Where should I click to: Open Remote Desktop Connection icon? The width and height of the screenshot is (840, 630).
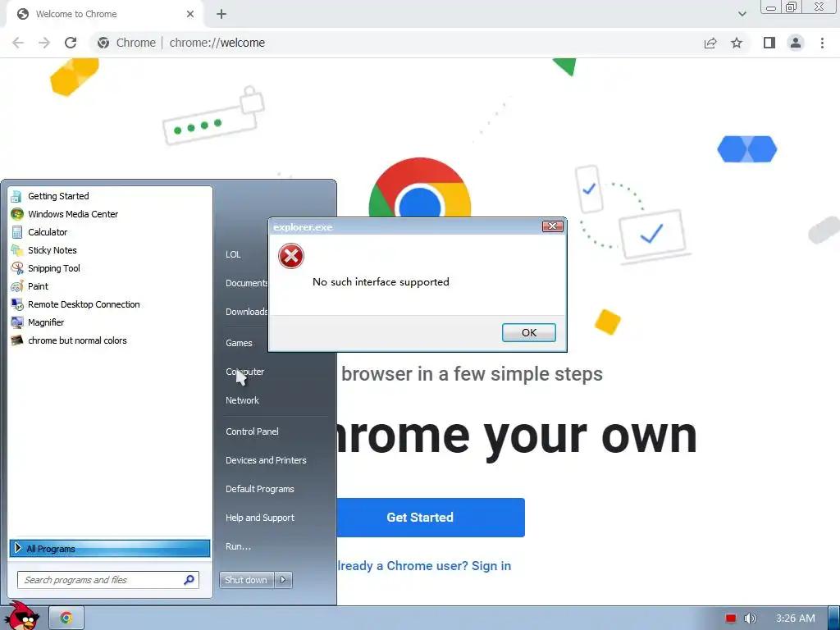17,304
